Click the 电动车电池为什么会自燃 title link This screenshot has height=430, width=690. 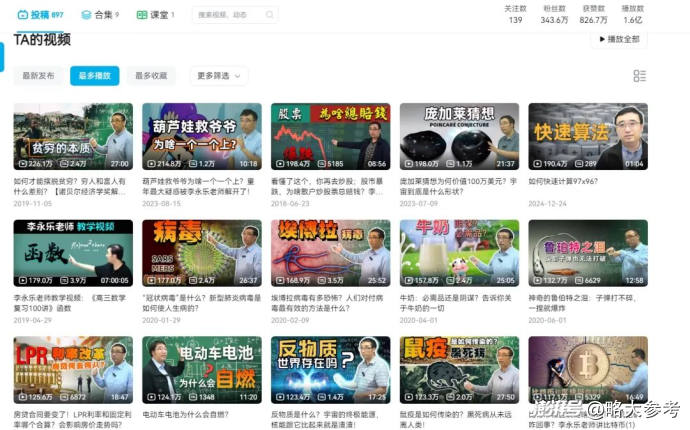point(195,414)
